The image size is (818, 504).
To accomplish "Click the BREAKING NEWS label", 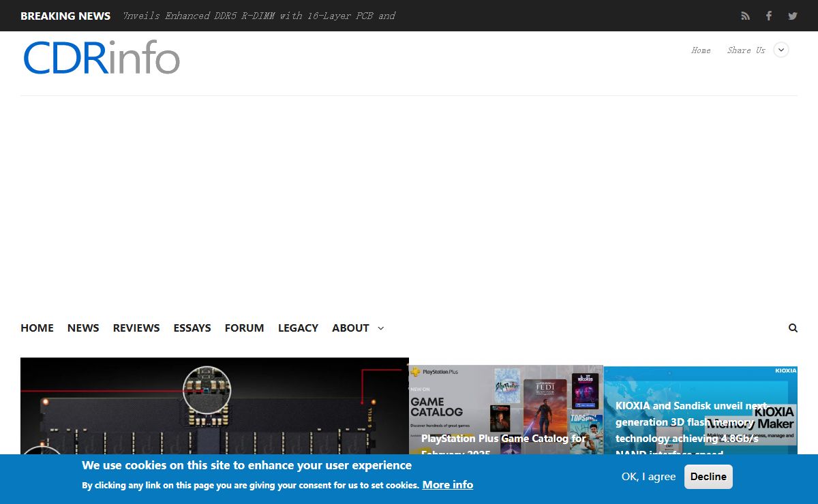I will point(65,16).
